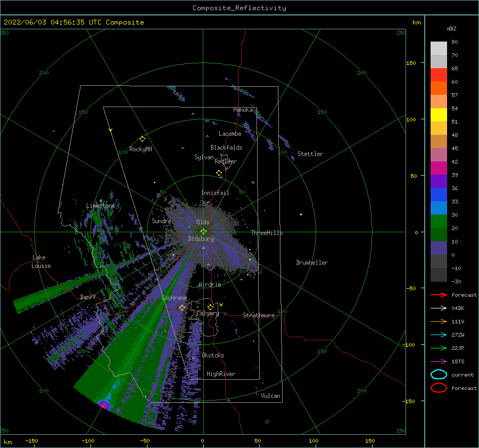
Task: Pick the purple 39-36 dBZ color band
Action: (439, 182)
